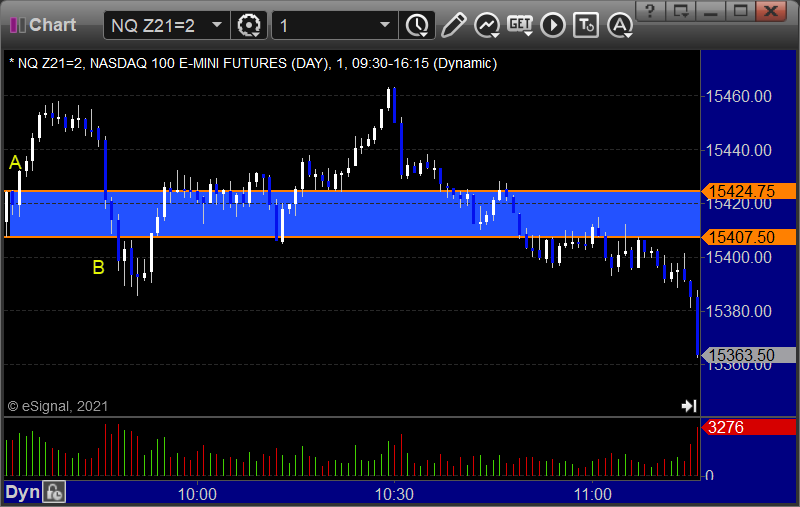Open the chart settings gear icon
The image size is (800, 507).
[249, 25]
